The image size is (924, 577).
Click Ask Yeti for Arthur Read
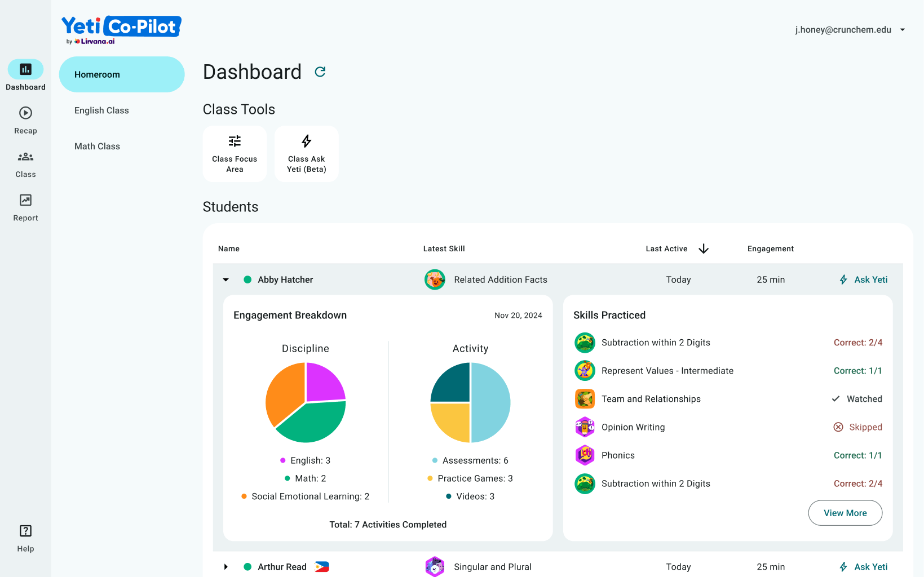[863, 567]
